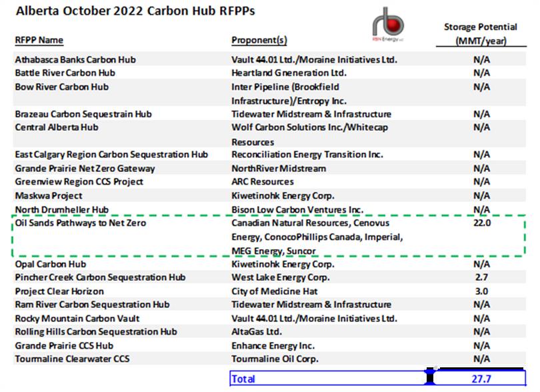The width and height of the screenshot is (540, 392).
Task: Click proponent 'West Lake Energy Corp.'
Action: (x=281, y=277)
